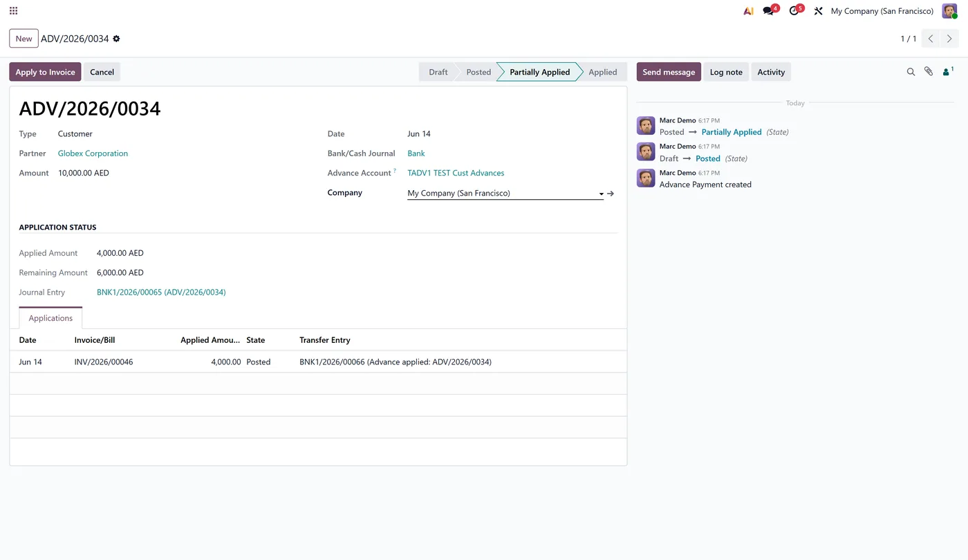
Task: Open the Applications tab
Action: 50,318
